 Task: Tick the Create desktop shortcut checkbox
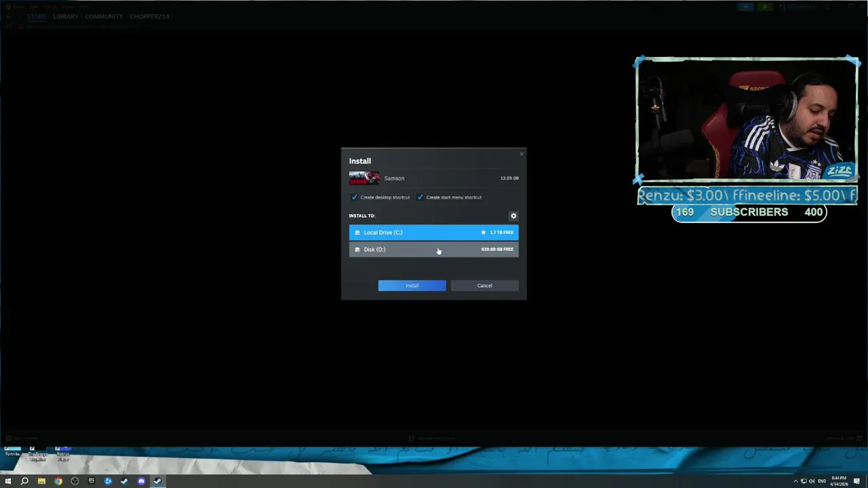coord(354,197)
